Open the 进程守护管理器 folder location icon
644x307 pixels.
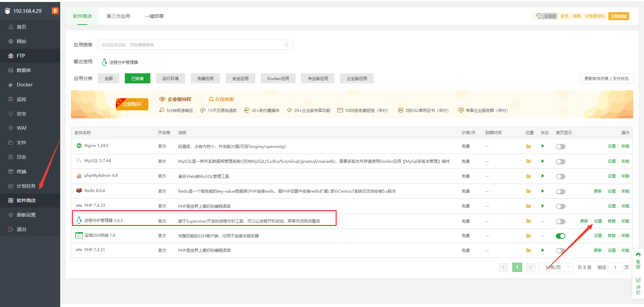tap(528, 221)
